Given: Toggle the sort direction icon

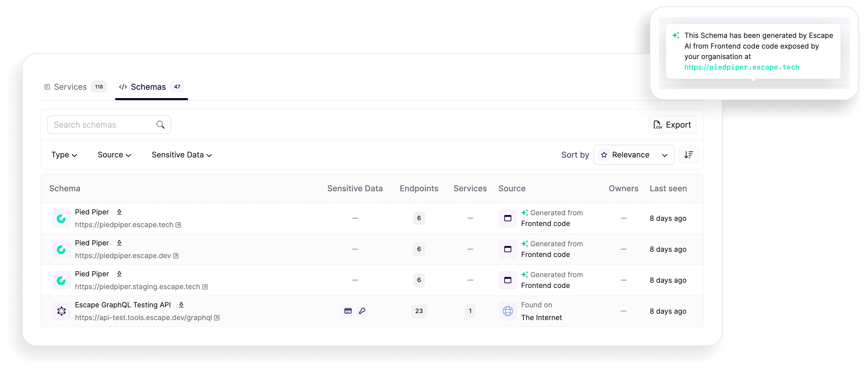Looking at the screenshot, I should pyautogui.click(x=688, y=155).
